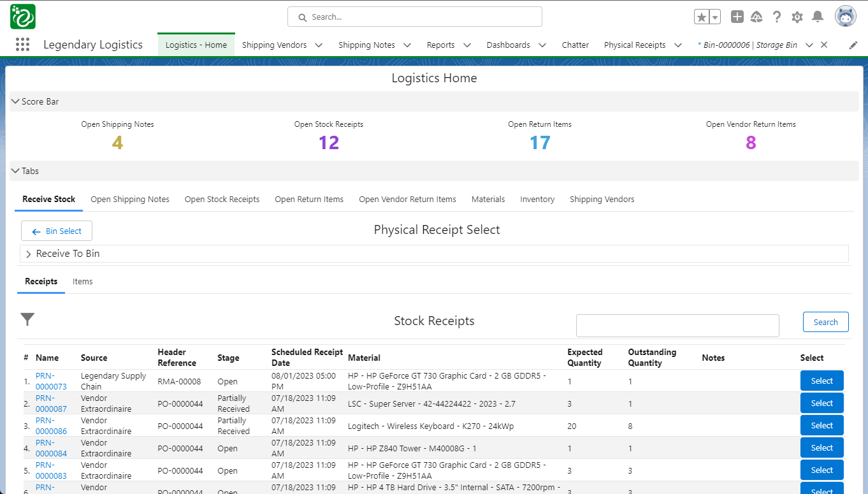
Task: Click the Logitech Wireless Keyboard material cell
Action: pyautogui.click(x=431, y=426)
